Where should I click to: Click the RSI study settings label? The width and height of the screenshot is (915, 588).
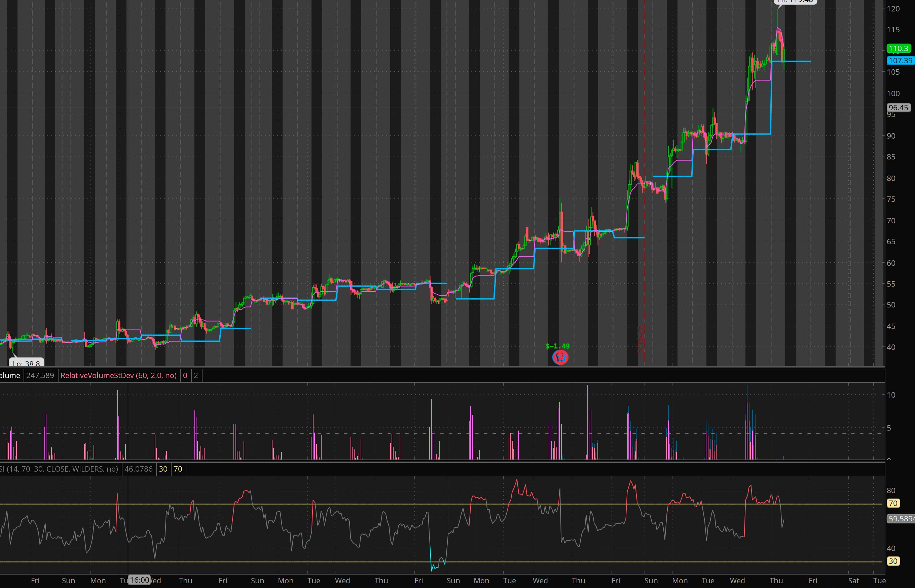point(59,469)
